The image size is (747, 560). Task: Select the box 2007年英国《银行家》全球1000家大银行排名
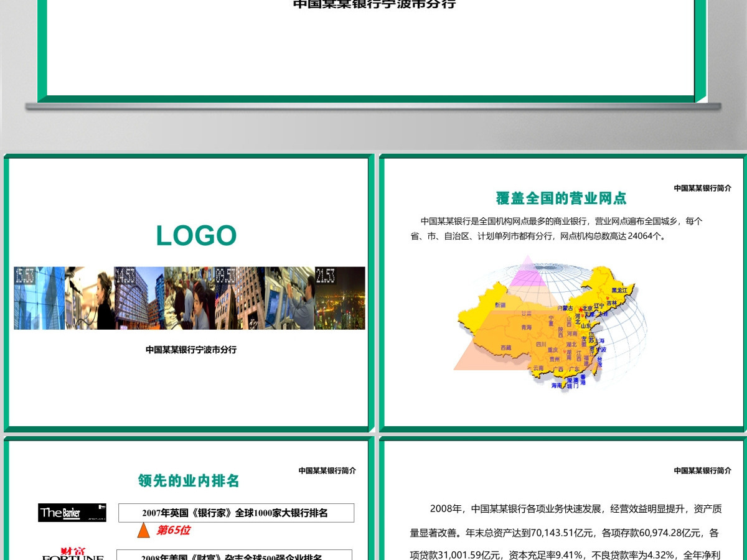click(236, 513)
